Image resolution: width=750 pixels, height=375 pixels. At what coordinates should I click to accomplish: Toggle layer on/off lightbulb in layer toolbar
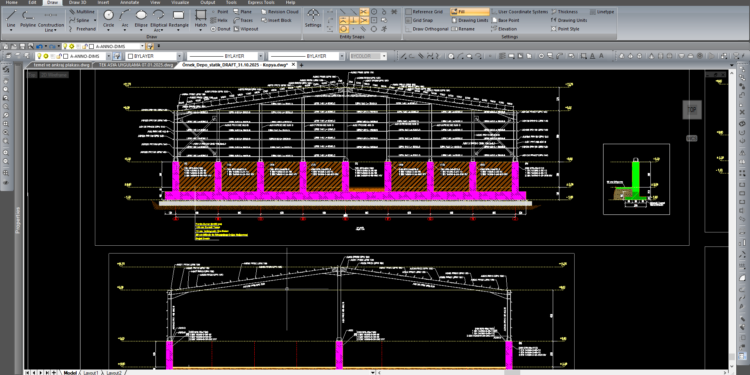point(40,56)
